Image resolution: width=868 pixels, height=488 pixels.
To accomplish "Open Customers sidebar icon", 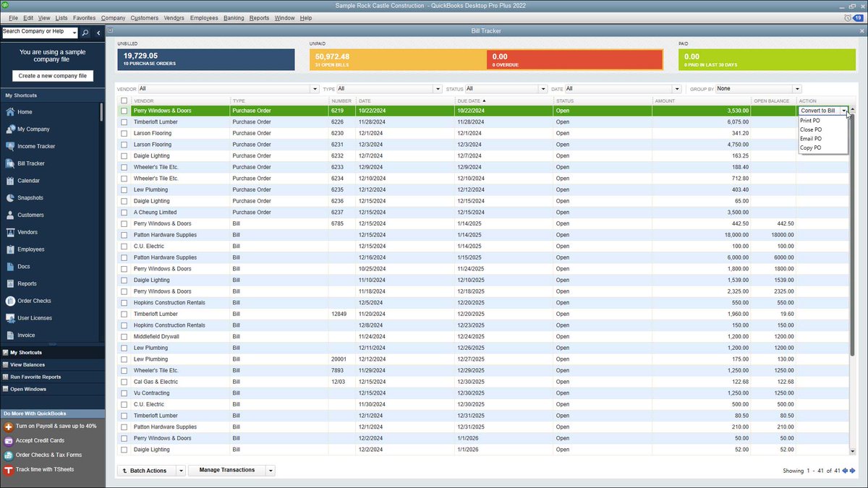I will pos(10,215).
